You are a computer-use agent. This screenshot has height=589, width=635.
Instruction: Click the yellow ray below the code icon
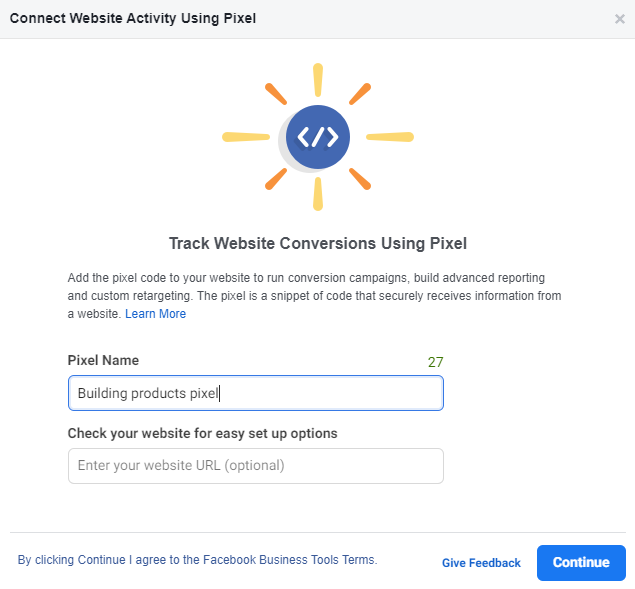[318, 194]
